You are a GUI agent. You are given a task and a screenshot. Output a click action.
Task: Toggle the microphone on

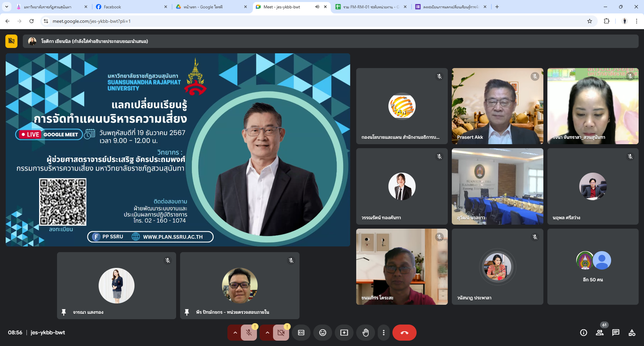coord(249,333)
